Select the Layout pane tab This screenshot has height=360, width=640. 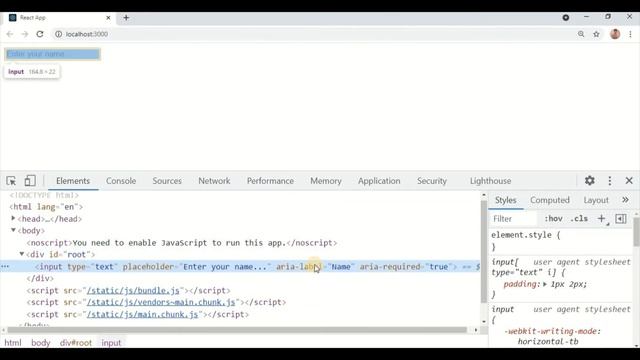596,200
